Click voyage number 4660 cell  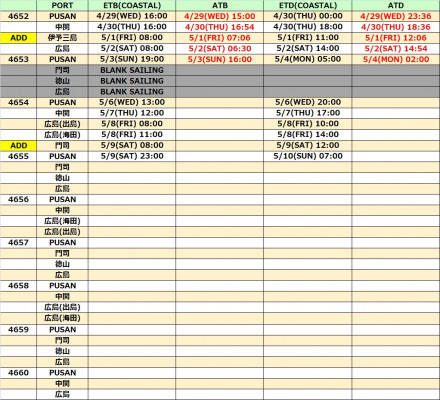click(18, 373)
